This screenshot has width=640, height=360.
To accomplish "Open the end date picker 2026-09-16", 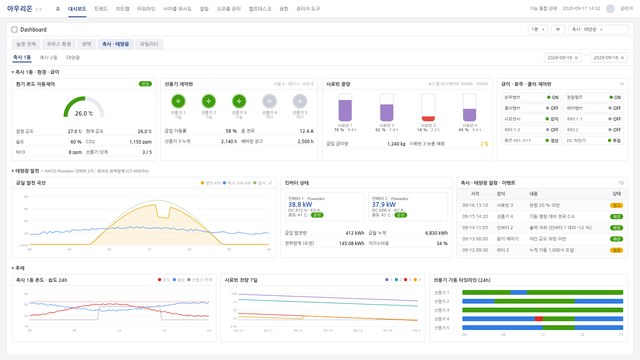I will [x=609, y=58].
